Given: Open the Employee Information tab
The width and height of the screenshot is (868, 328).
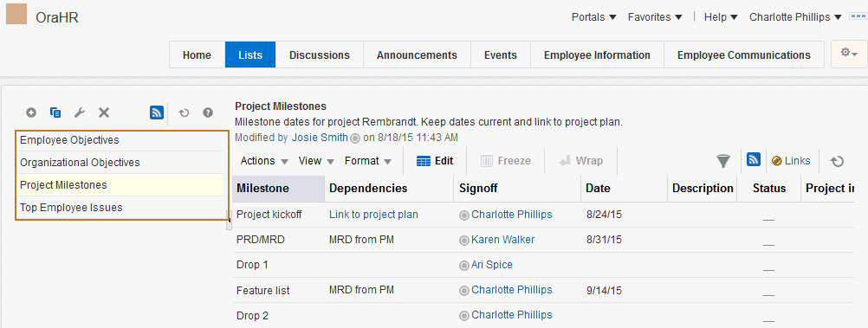Looking at the screenshot, I should 597,55.
